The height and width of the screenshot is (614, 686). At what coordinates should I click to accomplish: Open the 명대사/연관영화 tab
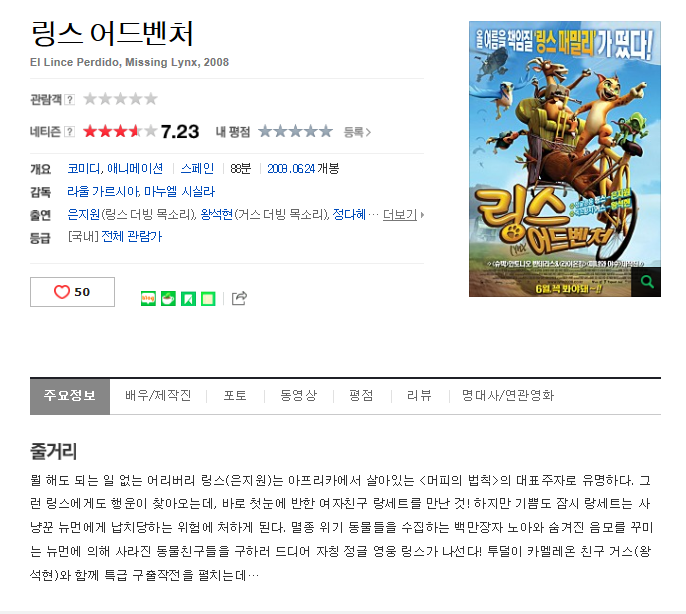508,396
